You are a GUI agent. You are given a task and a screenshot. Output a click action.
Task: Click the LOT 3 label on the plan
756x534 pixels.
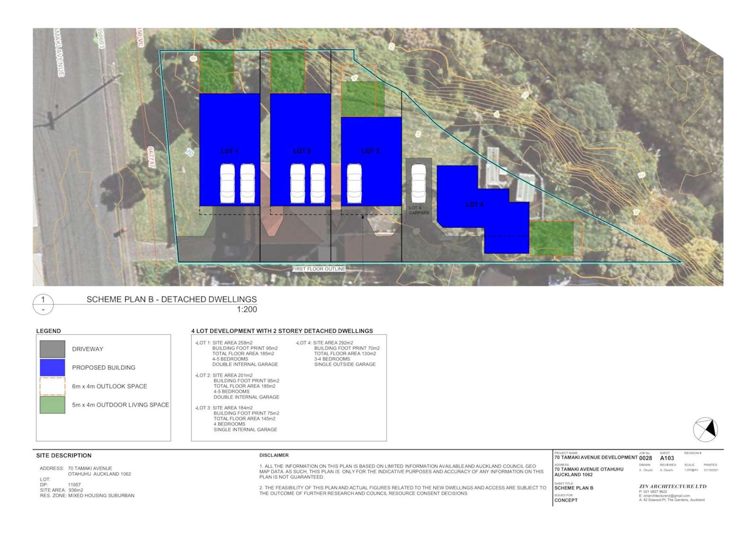tap(371, 151)
